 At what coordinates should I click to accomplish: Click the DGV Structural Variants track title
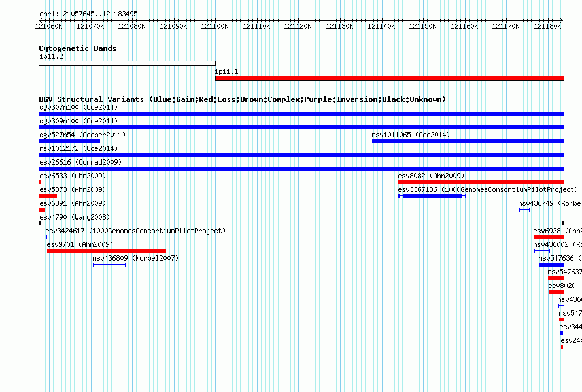pyautogui.click(x=243, y=99)
